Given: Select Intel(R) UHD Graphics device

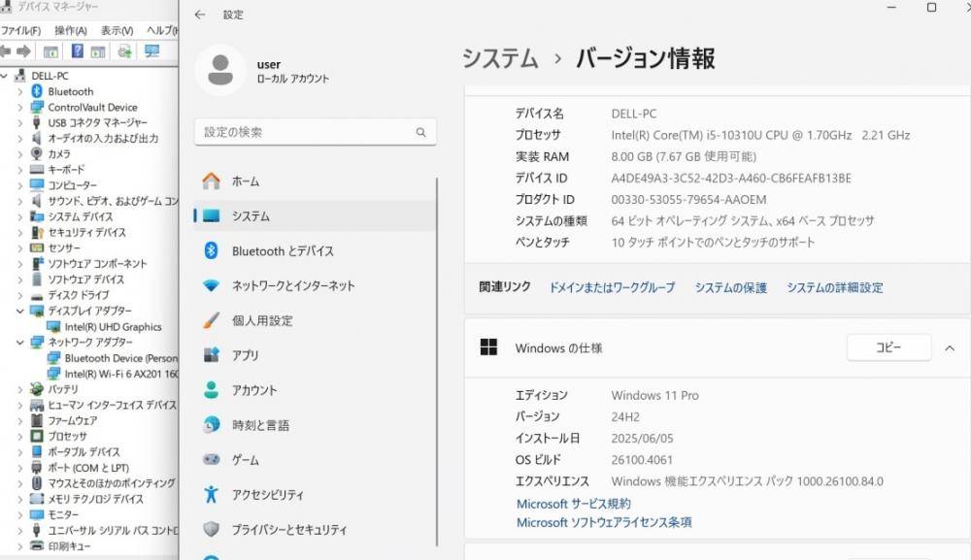Looking at the screenshot, I should 113,327.
